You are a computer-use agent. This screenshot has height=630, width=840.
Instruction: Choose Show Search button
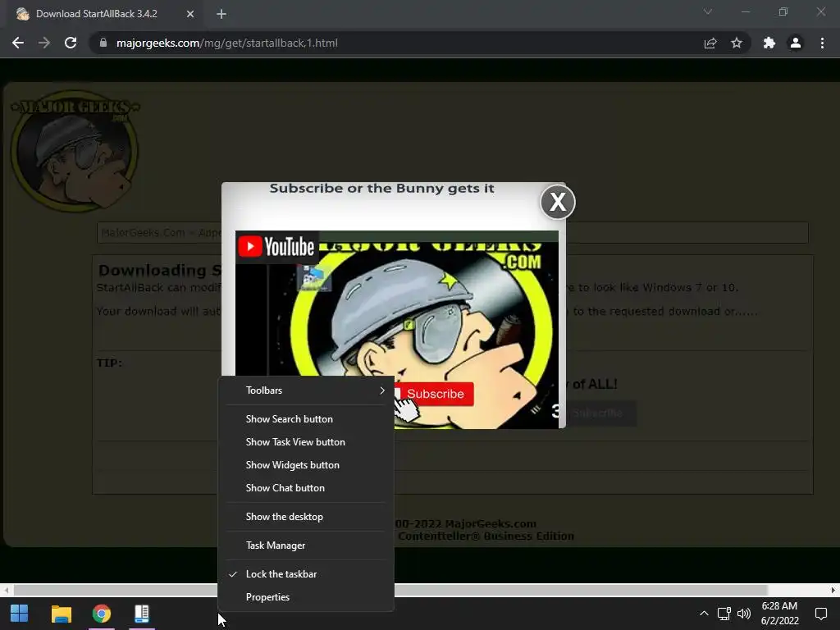point(306,419)
